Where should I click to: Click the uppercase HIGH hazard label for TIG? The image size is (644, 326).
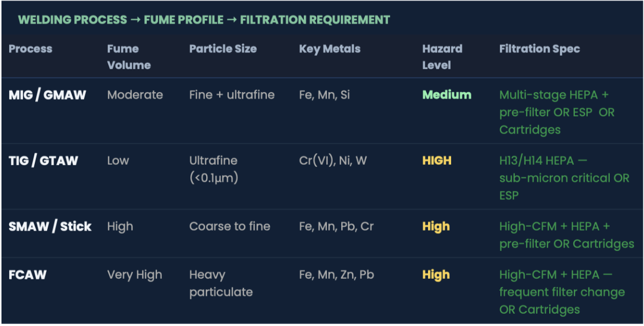[x=437, y=160]
